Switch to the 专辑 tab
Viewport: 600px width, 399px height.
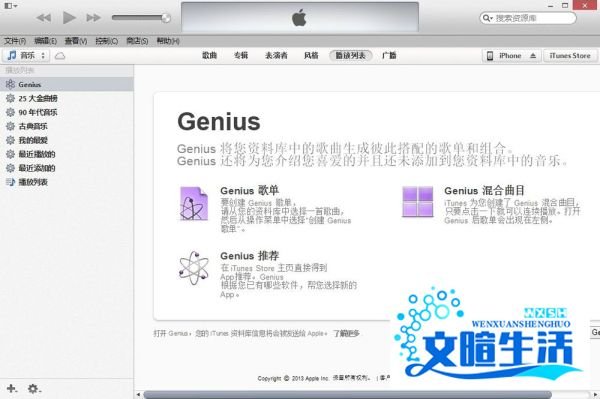241,55
